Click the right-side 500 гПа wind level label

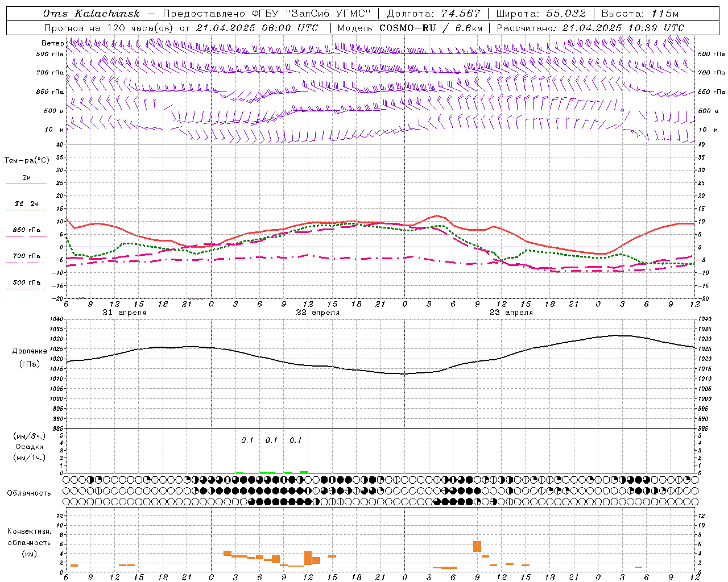[712, 54]
